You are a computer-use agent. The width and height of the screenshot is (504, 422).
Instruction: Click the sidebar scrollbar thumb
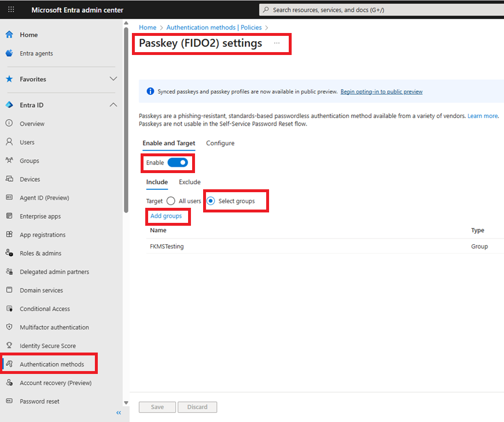pyautogui.click(x=126, y=120)
